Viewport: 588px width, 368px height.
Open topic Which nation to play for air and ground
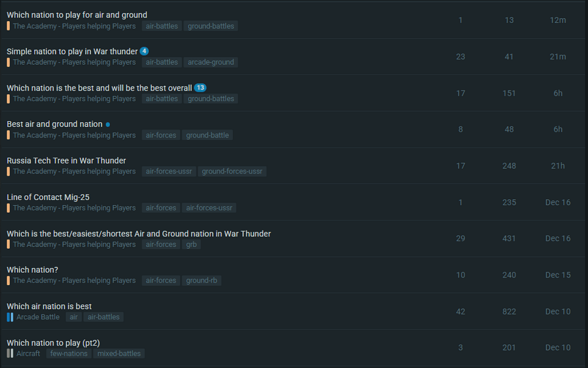click(x=77, y=15)
